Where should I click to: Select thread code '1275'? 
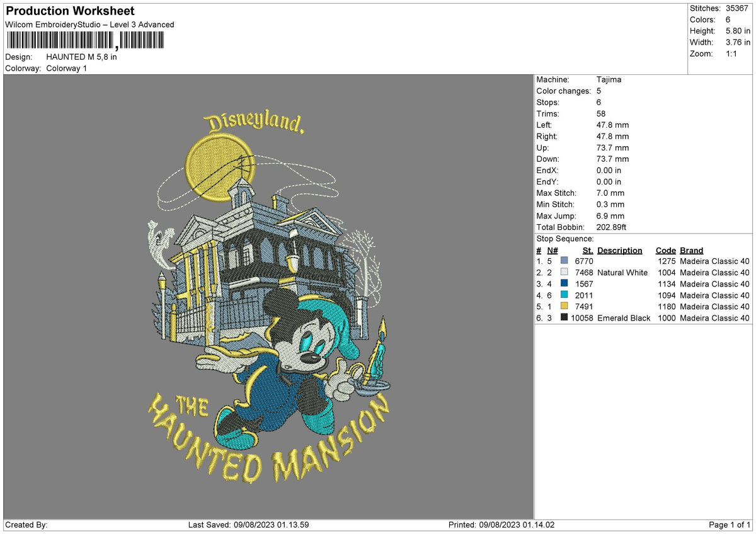tap(667, 261)
